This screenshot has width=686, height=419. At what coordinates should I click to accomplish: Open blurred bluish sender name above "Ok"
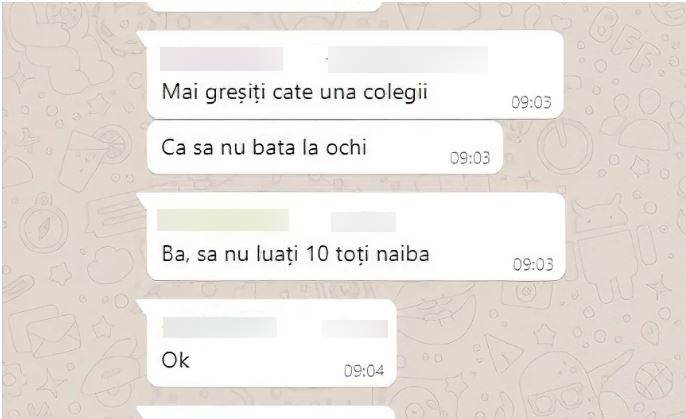click(x=220, y=328)
